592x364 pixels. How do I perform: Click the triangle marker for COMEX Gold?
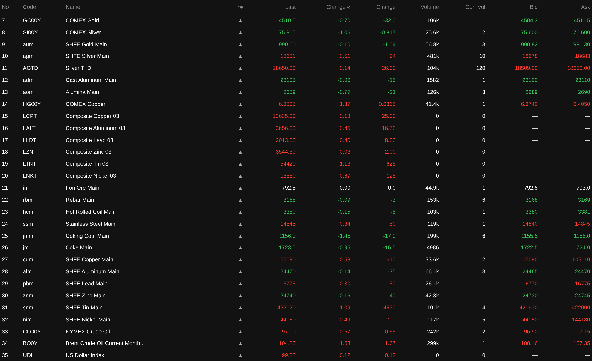tap(240, 21)
